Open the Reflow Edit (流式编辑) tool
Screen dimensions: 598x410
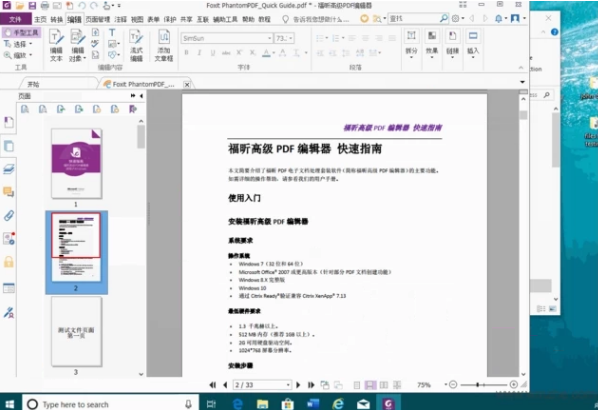point(136,45)
